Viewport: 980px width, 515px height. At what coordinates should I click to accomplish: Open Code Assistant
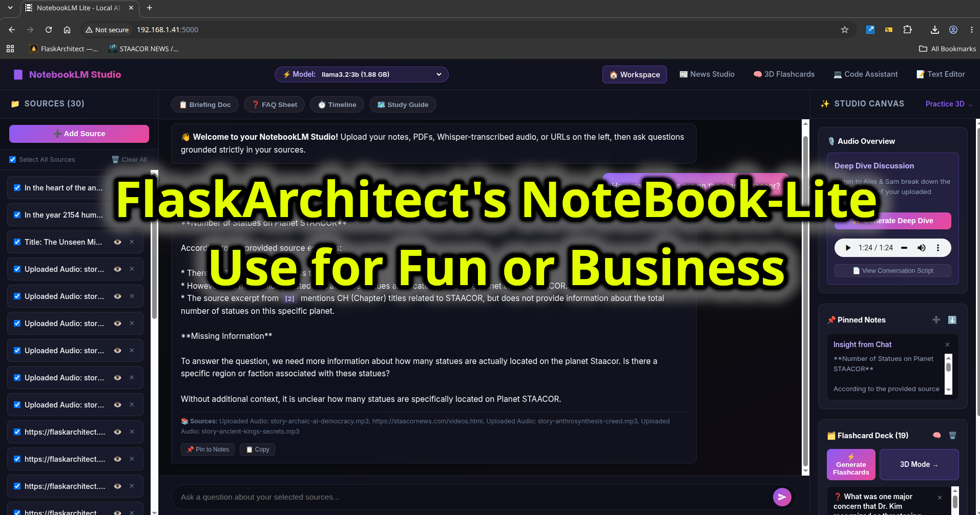[x=865, y=74]
